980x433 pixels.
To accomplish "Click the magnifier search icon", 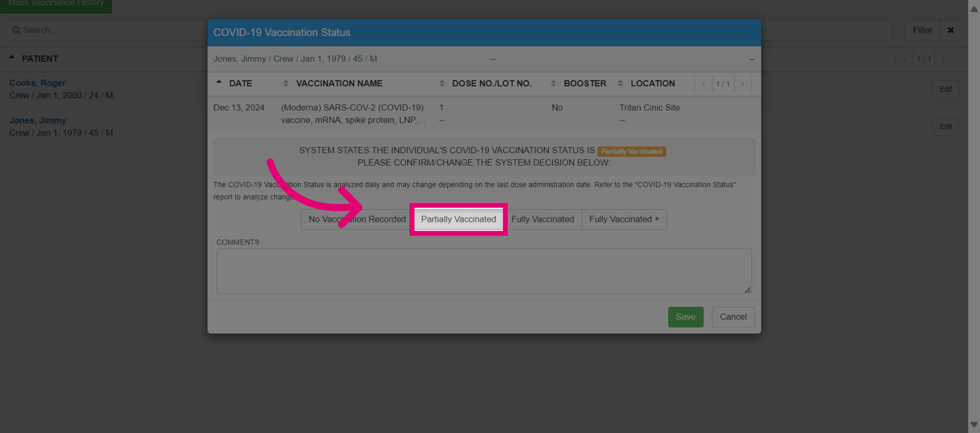I will (x=16, y=30).
